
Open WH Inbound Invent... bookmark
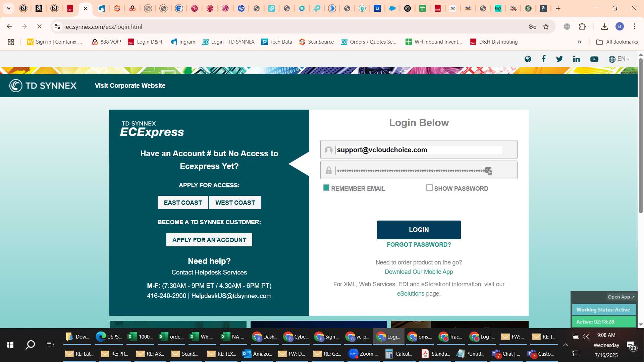[434, 42]
